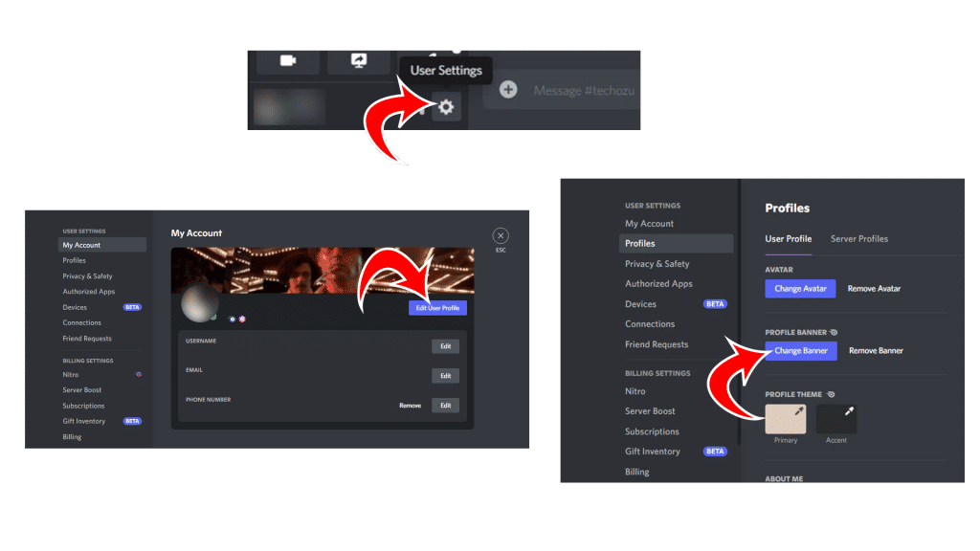Toggle the Profile Banner Nitro badge icon
Viewport: 980px width, 551px height.
coord(833,332)
